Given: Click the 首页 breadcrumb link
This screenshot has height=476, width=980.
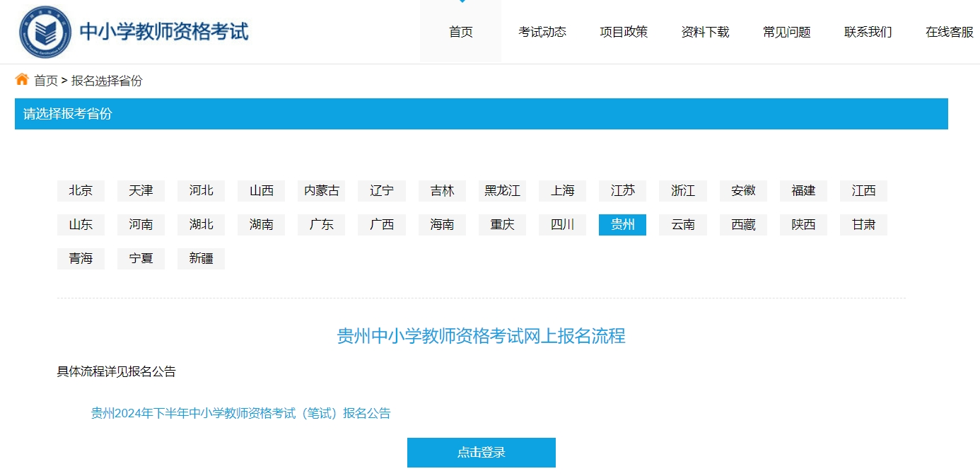Looking at the screenshot, I should (x=46, y=81).
